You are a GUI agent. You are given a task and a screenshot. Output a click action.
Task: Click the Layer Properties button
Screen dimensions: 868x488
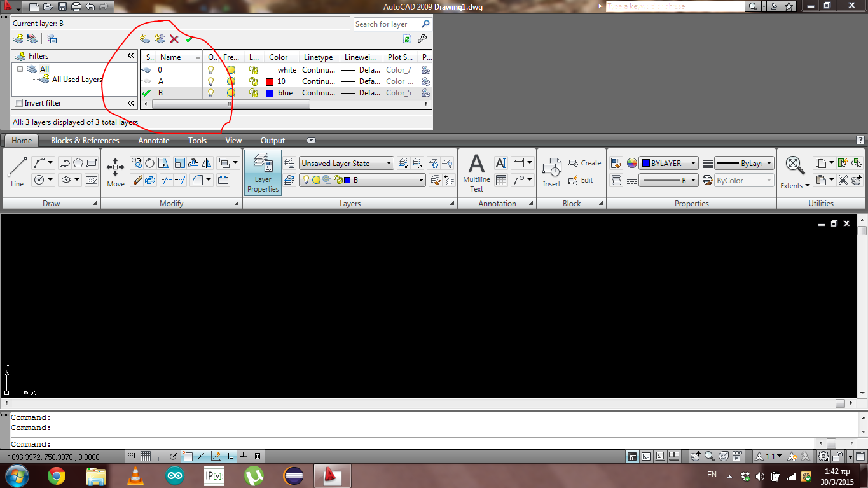[263, 172]
